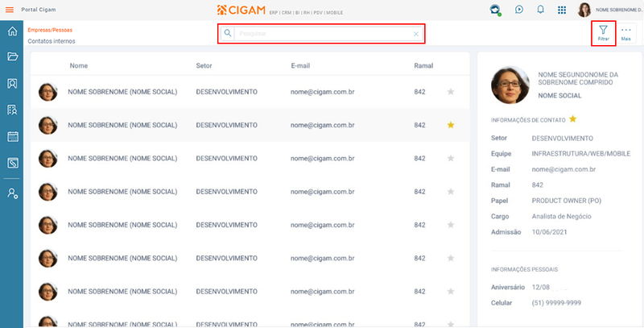Open the notifications bell
This screenshot has height=328, width=644.
click(540, 10)
